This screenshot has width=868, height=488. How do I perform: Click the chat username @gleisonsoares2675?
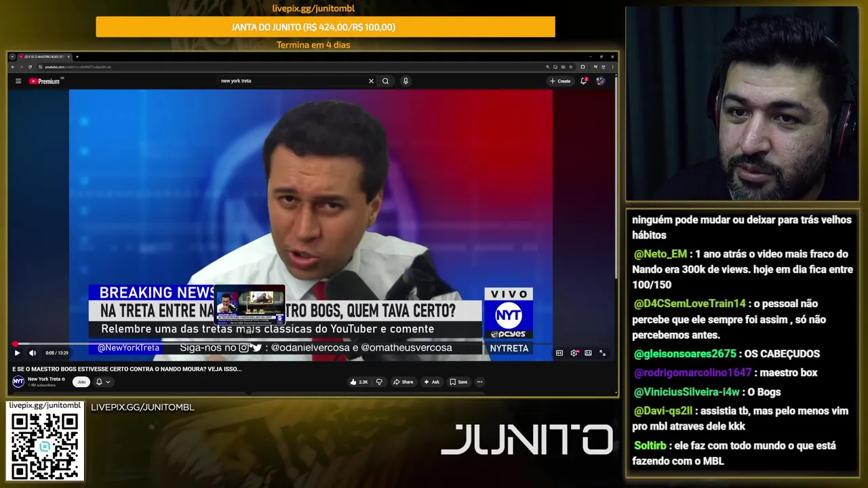685,354
